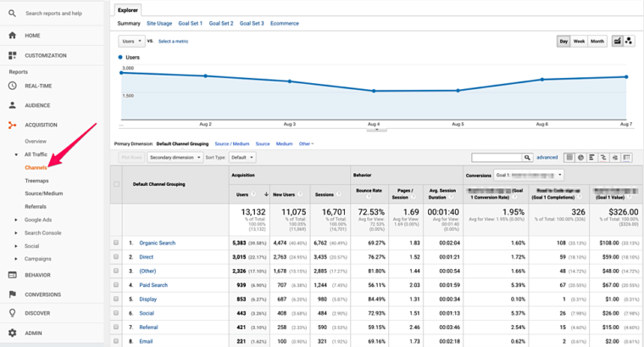Click the advanced filter link
The height and width of the screenshot is (347, 644).
547,158
